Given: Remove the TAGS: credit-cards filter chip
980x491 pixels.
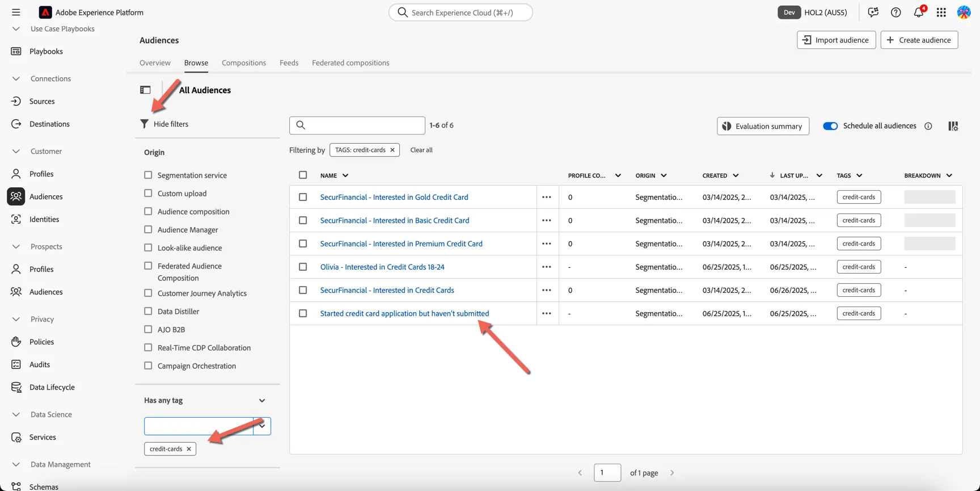Looking at the screenshot, I should pyautogui.click(x=392, y=150).
